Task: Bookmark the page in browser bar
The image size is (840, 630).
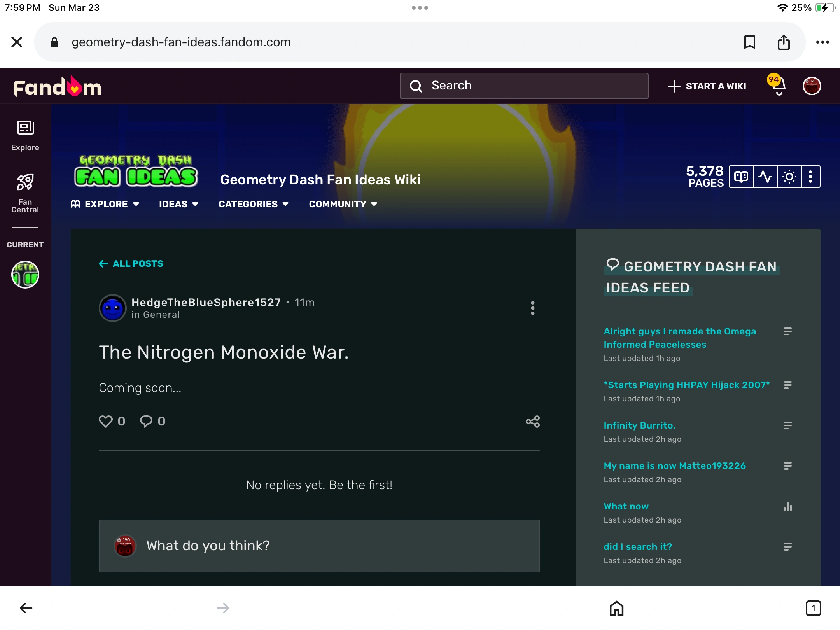Action: (749, 42)
